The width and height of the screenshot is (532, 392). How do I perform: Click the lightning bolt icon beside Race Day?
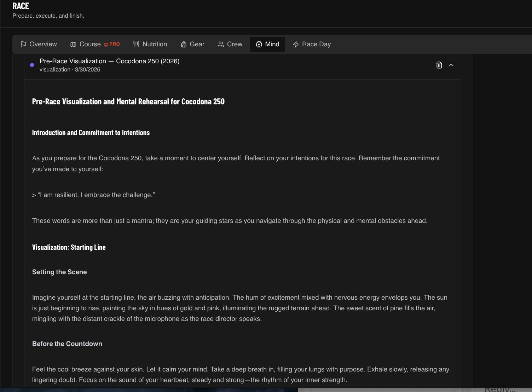coord(296,44)
